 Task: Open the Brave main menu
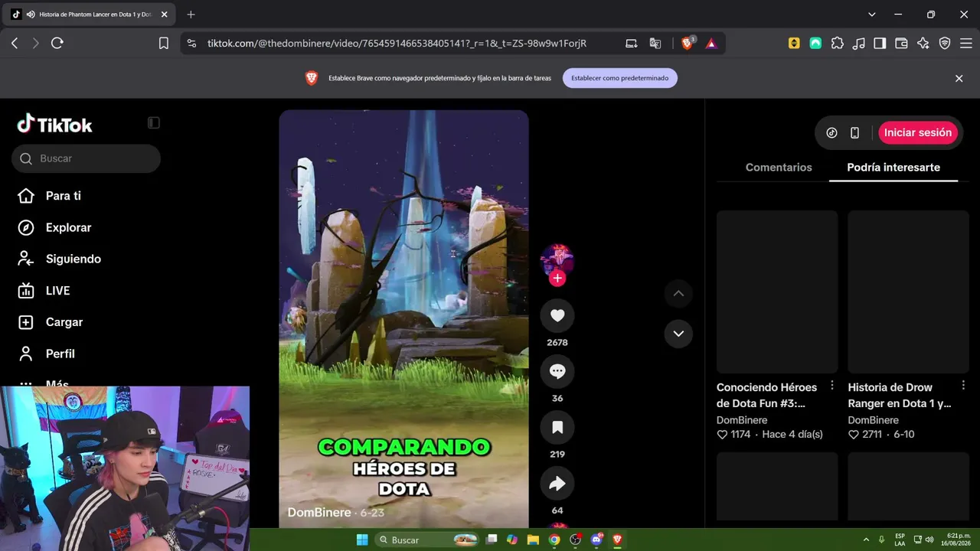965,44
